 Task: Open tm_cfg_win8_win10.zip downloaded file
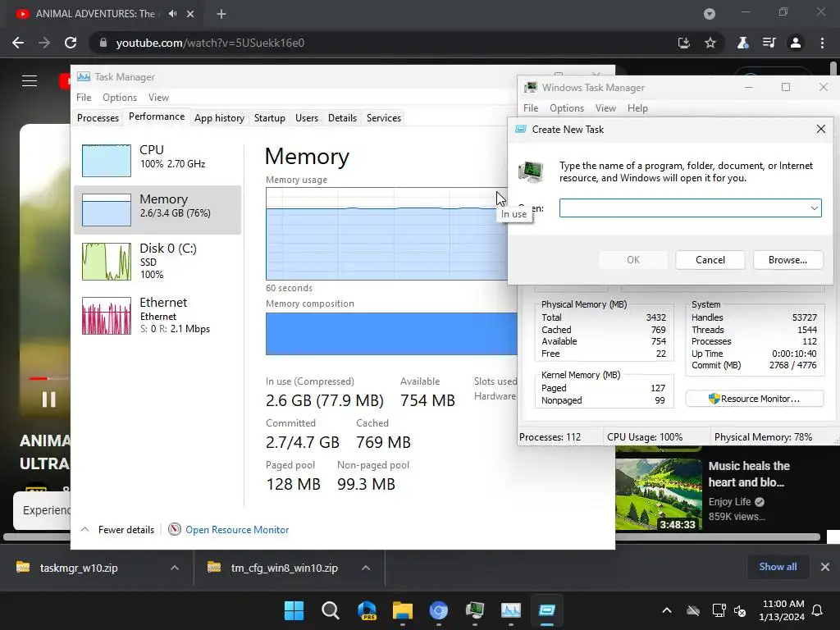pos(285,568)
